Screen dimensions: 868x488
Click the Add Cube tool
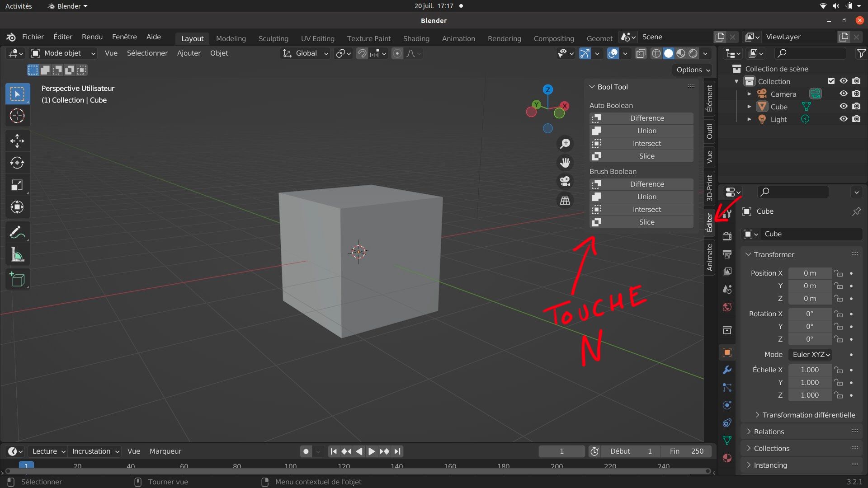click(x=17, y=280)
